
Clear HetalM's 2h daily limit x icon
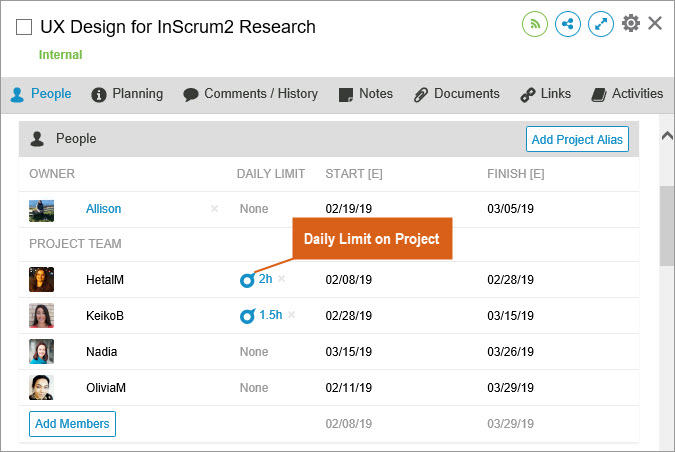click(282, 279)
